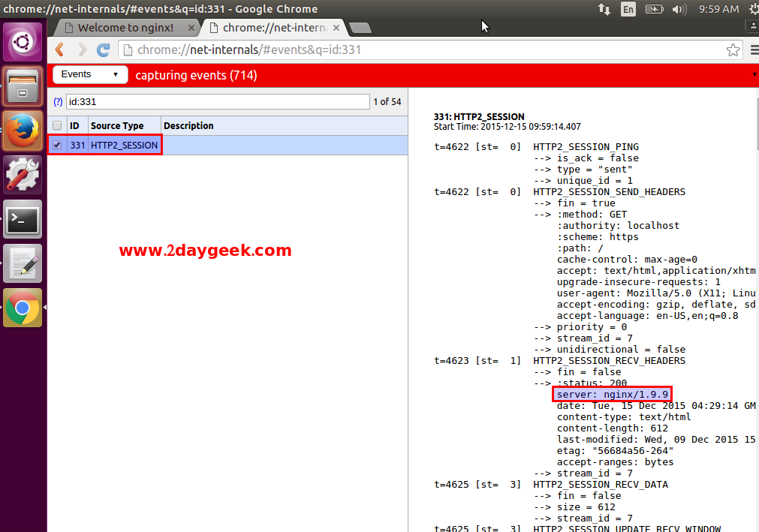Open sound volume indicator

[679, 9]
